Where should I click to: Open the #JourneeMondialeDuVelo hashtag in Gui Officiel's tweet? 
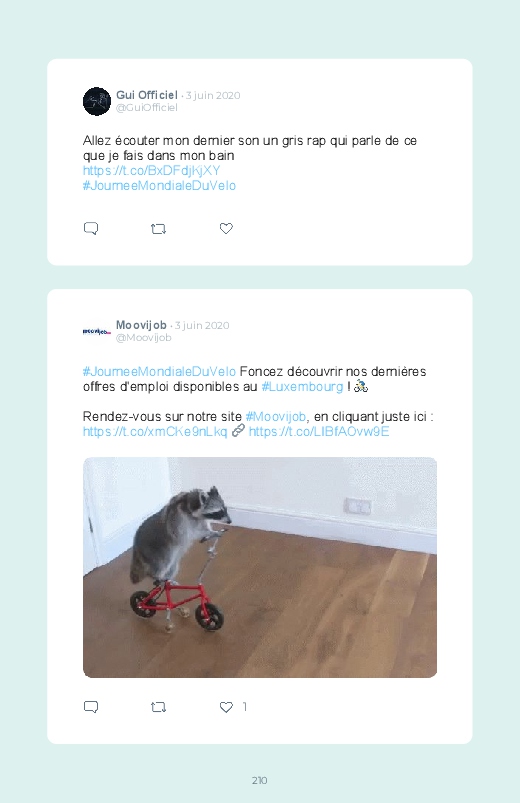(159, 185)
